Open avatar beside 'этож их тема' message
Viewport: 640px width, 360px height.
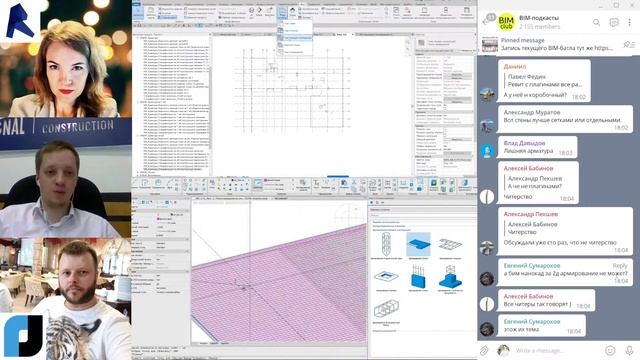click(x=487, y=329)
